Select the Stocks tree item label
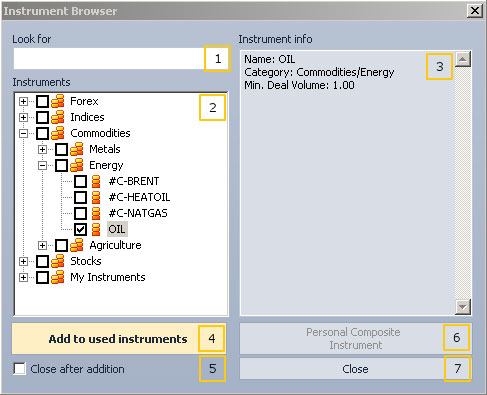The width and height of the screenshot is (487, 395). click(86, 261)
